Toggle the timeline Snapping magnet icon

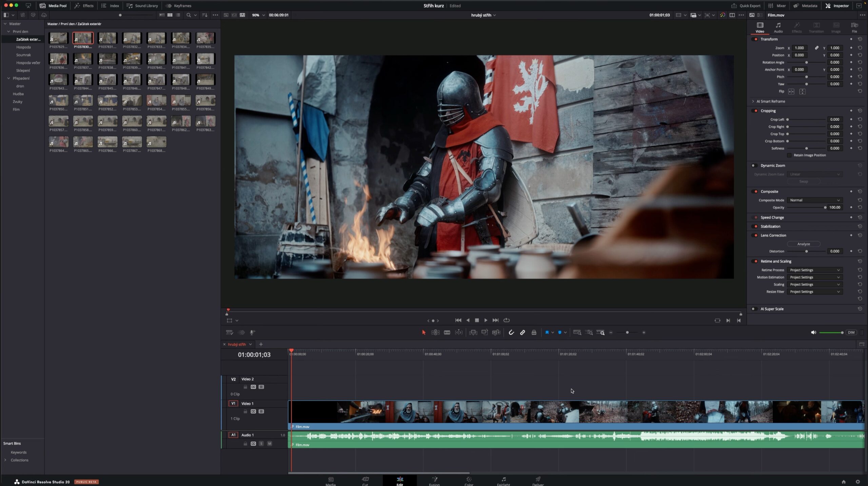pos(511,333)
